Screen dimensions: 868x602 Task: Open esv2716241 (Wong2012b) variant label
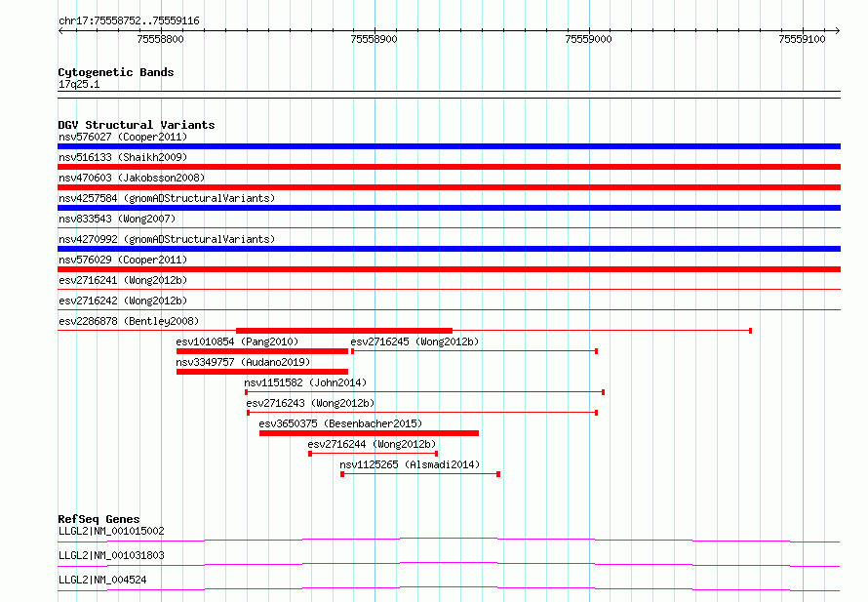click(x=123, y=280)
